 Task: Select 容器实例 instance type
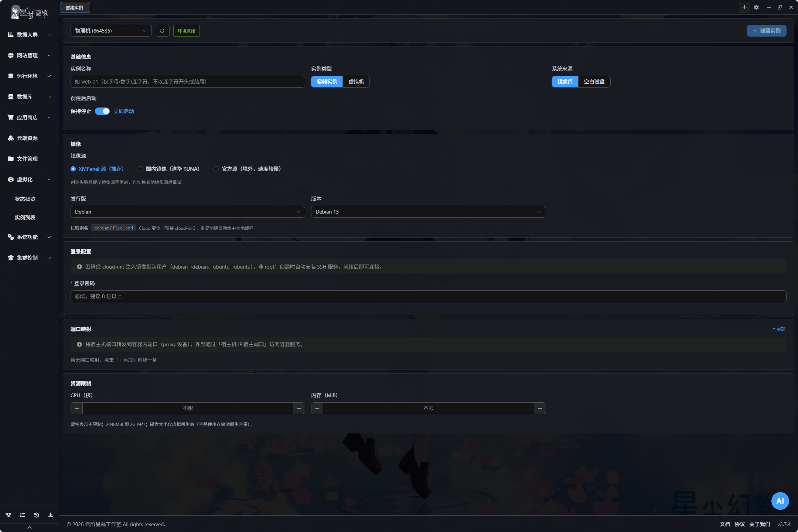tap(327, 82)
